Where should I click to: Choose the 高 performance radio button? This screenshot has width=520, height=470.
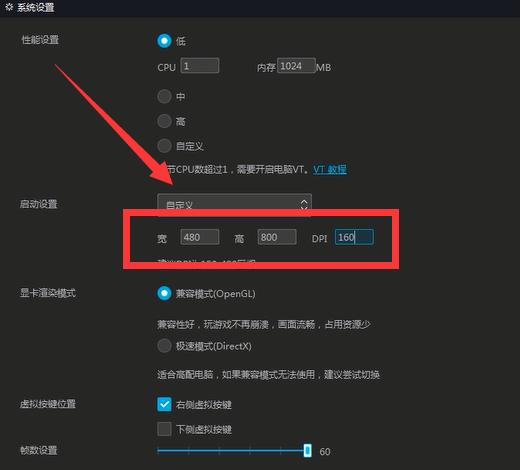(x=164, y=121)
